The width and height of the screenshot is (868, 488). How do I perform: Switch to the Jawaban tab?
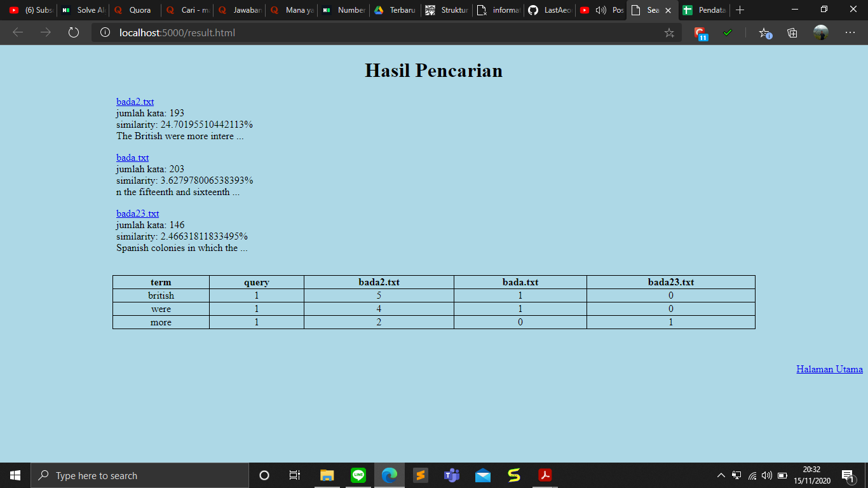239,10
